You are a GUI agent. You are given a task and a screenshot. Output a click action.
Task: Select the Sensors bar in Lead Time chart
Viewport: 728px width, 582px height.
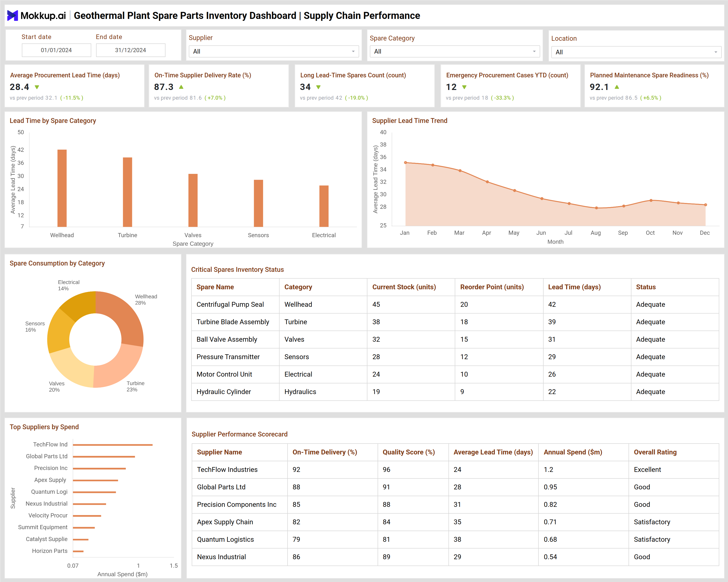coord(258,203)
